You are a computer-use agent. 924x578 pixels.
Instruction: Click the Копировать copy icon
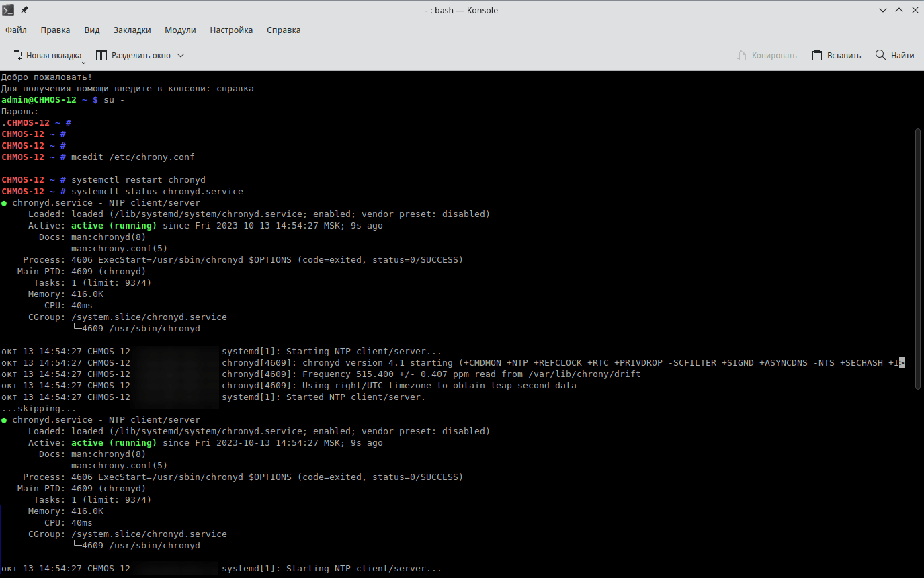pyautogui.click(x=741, y=55)
